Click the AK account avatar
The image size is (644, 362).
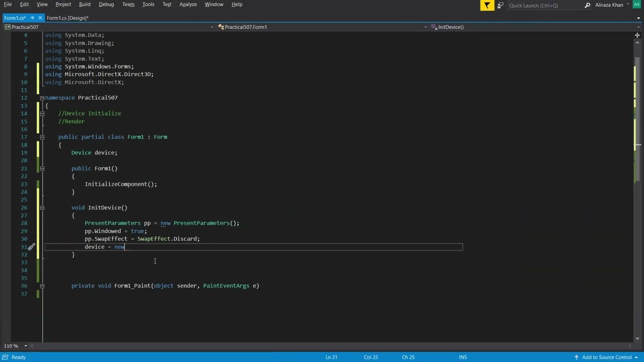[x=637, y=5]
